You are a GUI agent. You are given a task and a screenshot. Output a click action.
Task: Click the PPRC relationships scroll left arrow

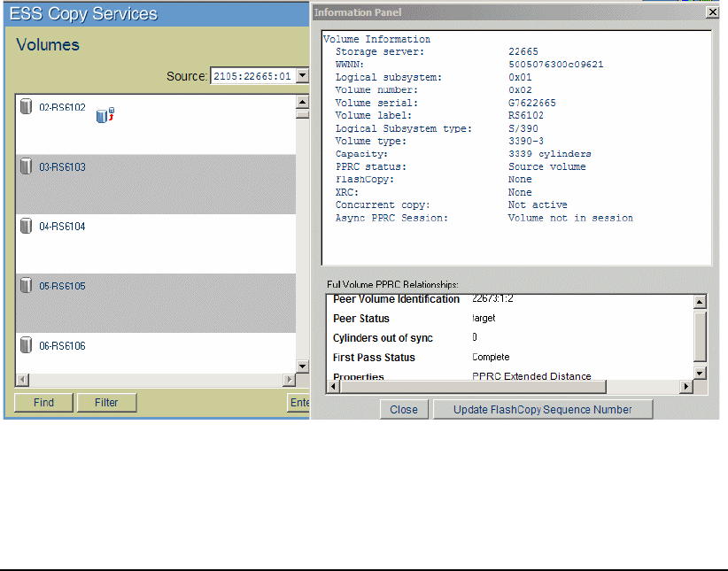coord(333,386)
